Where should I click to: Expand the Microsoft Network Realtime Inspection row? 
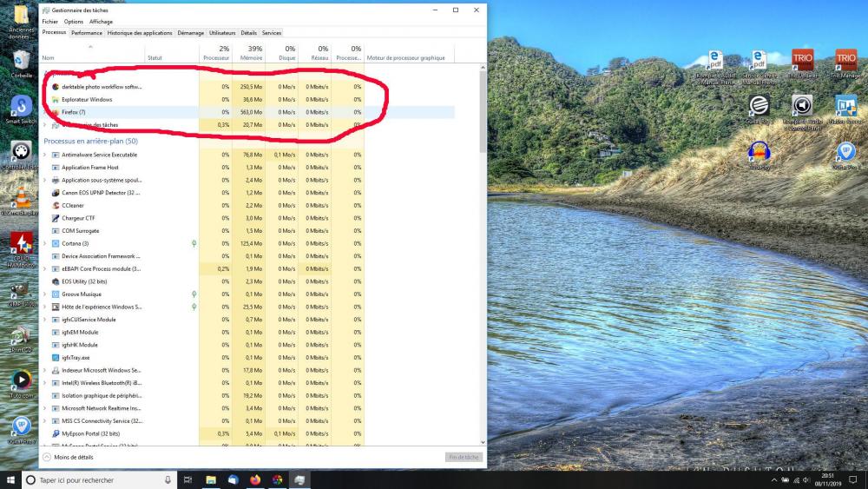(x=45, y=408)
